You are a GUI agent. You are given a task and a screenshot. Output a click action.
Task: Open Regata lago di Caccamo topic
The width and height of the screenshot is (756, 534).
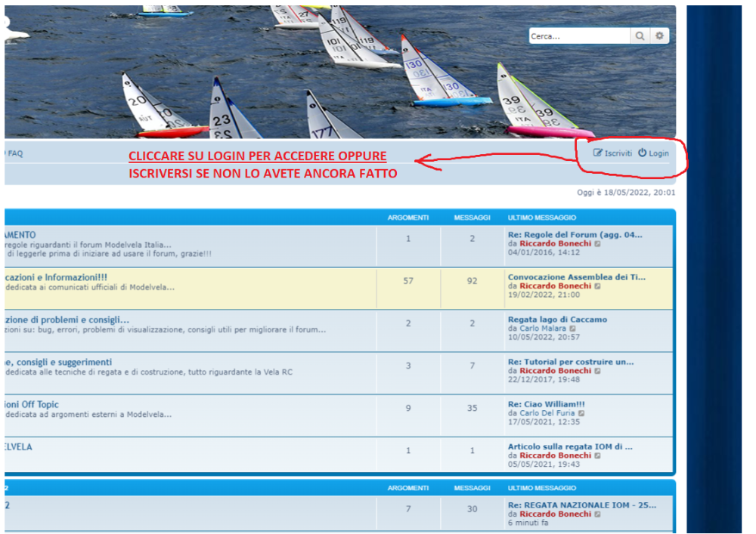[557, 319]
